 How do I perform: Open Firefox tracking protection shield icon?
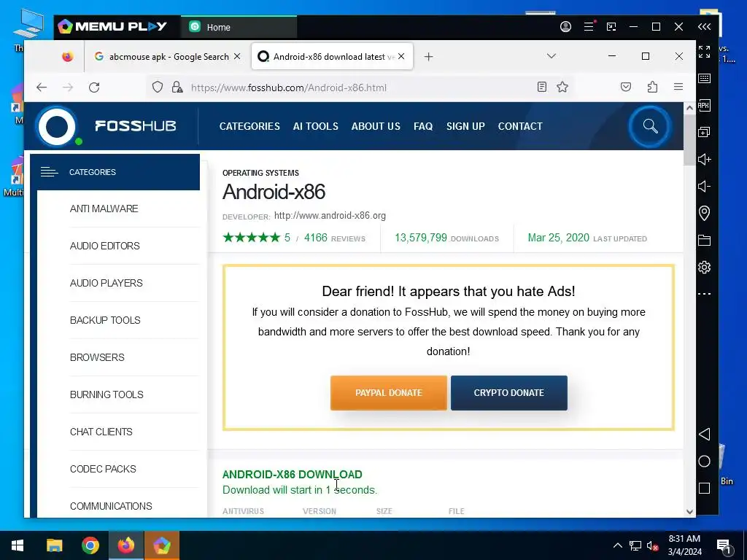(158, 87)
